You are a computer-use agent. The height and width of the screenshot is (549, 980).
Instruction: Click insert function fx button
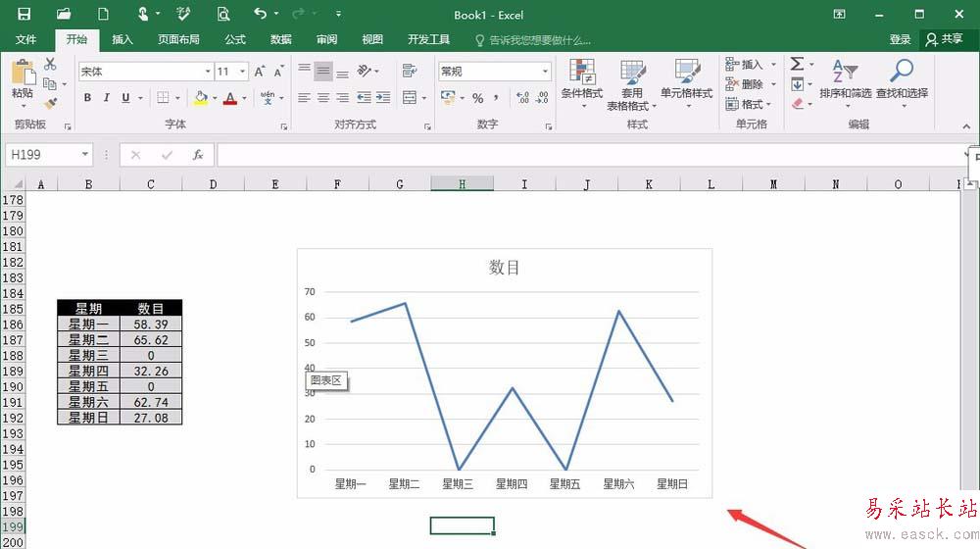tap(198, 155)
